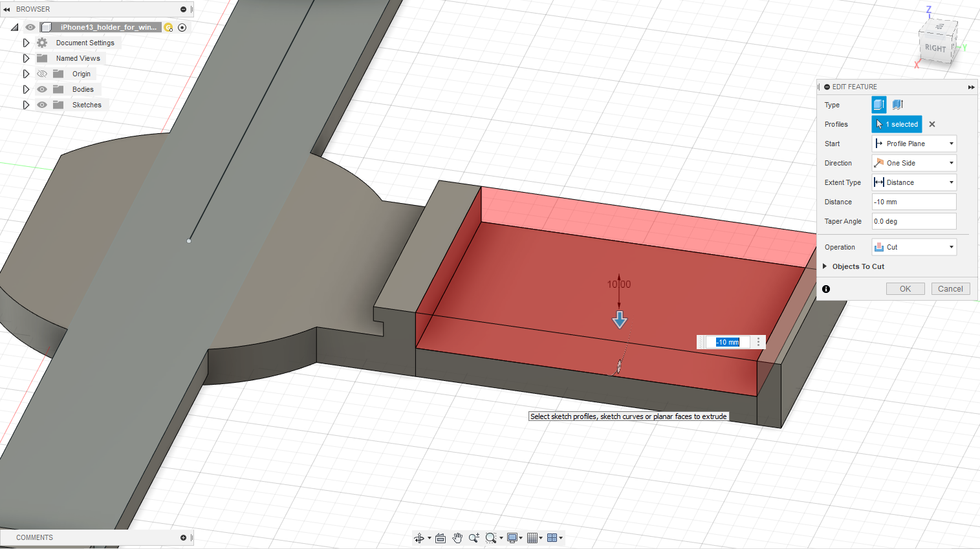The width and height of the screenshot is (980, 549).
Task: Open the Display Settings monitor icon
Action: pyautogui.click(x=512, y=538)
